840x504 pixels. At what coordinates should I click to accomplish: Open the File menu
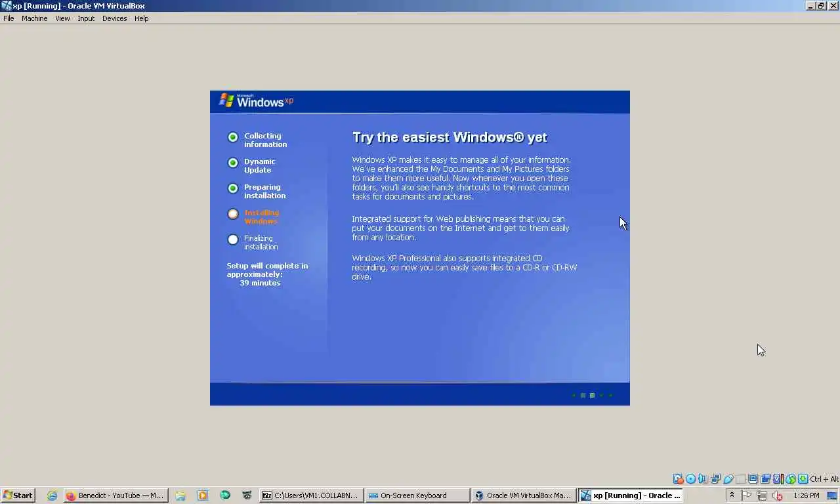pos(9,18)
